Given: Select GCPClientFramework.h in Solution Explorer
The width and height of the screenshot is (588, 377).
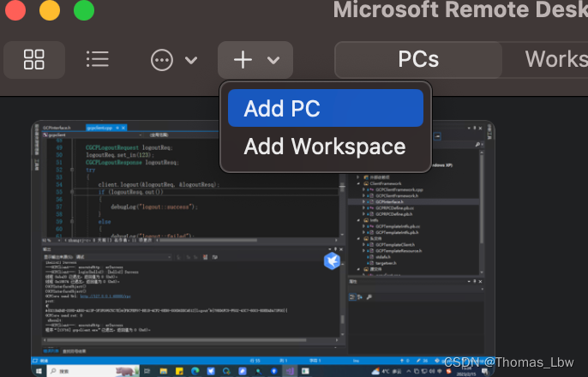Looking at the screenshot, I should 397,195.
